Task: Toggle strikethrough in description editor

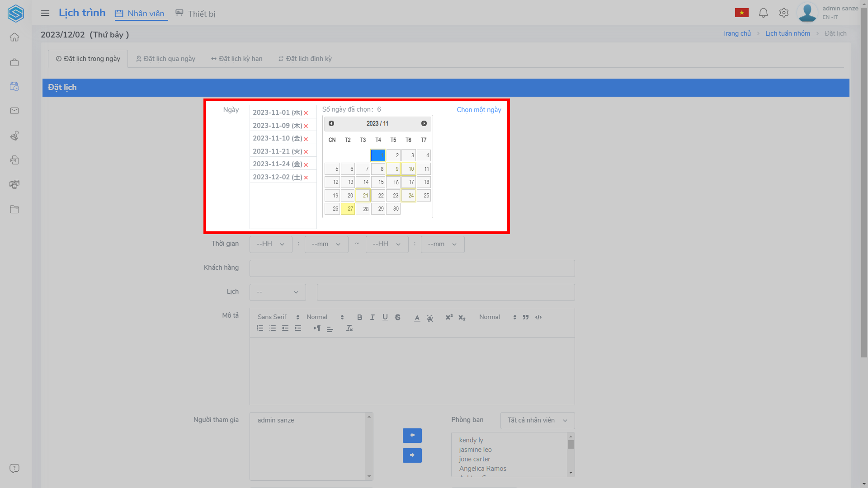Action: point(398,317)
